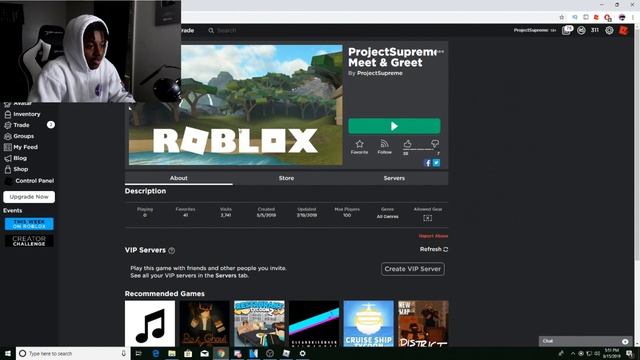Image resolution: width=640 pixels, height=360 pixels.
Task: Open the Restaurant Tycoon recommended game
Action: tap(259, 324)
